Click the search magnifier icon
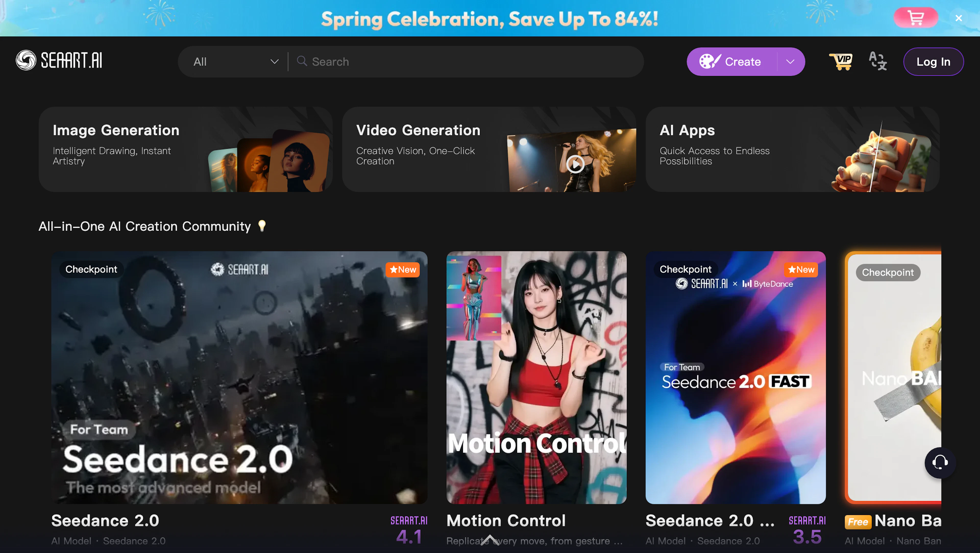Screen dimensions: 980x553 click(302, 61)
